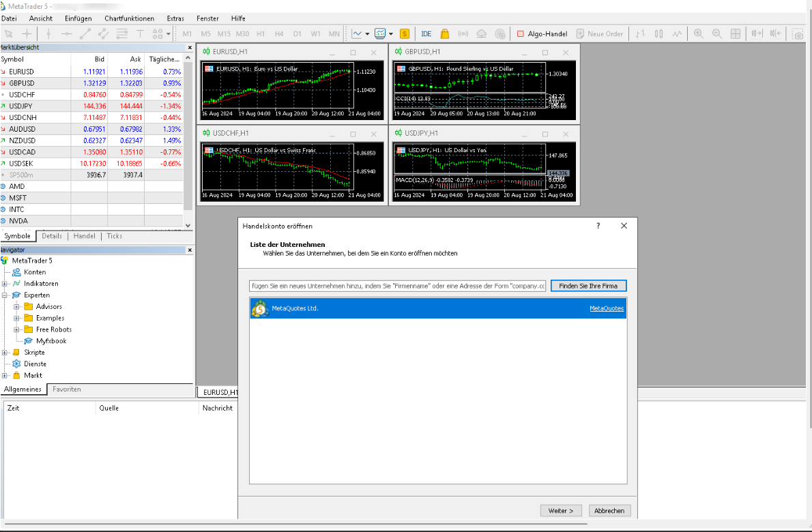Viewport: 812px width, 532px height.
Task: Zoom in on the chart
Action: [698, 33]
